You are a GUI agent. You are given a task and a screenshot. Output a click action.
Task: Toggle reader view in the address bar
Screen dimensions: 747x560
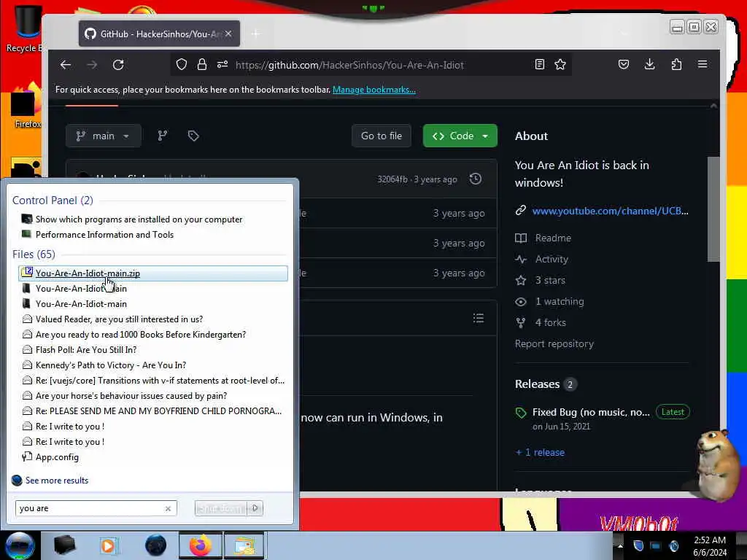tap(539, 65)
